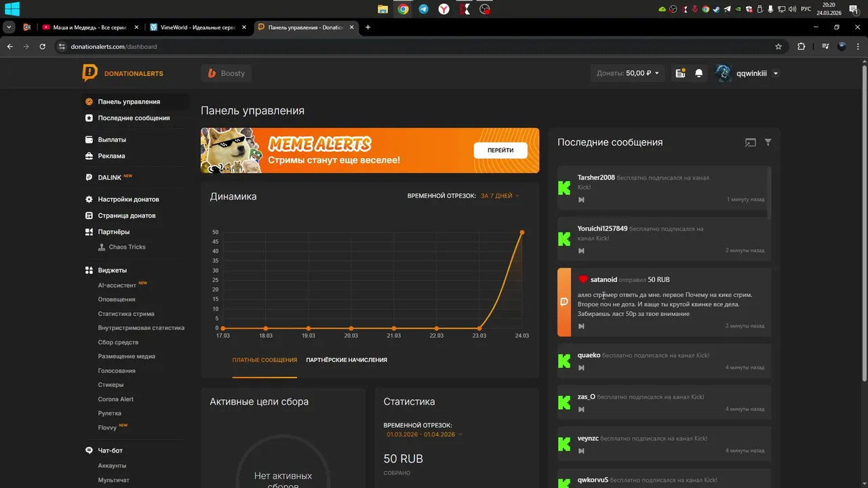This screenshot has height=488, width=868.
Task: Expand the ЗА 7 ДНЕЙ time range dropdown
Action: click(x=500, y=196)
